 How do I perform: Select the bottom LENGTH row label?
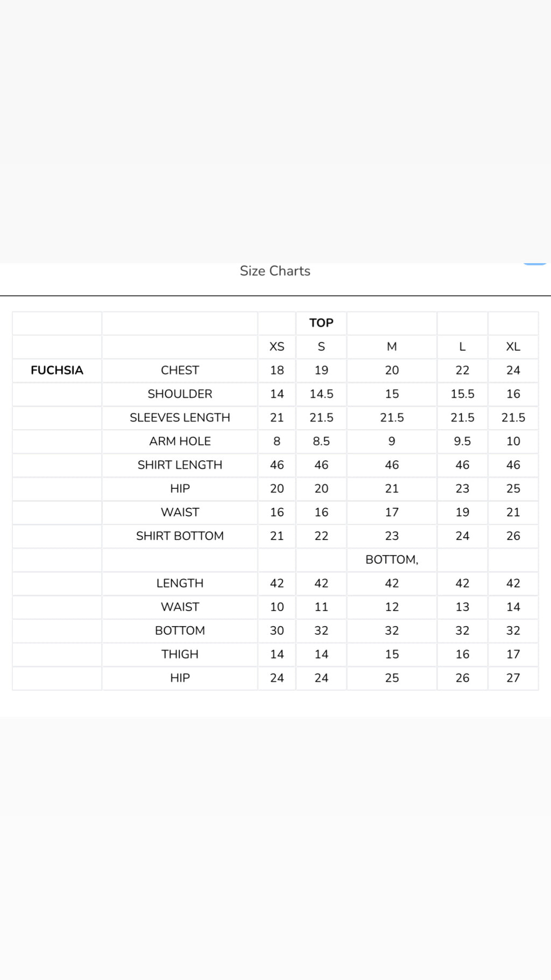pyautogui.click(x=180, y=583)
